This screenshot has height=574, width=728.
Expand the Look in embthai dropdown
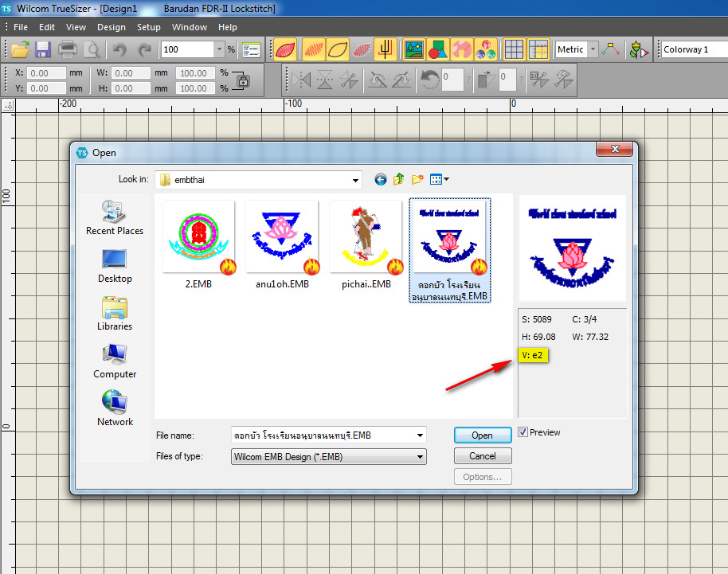click(355, 180)
